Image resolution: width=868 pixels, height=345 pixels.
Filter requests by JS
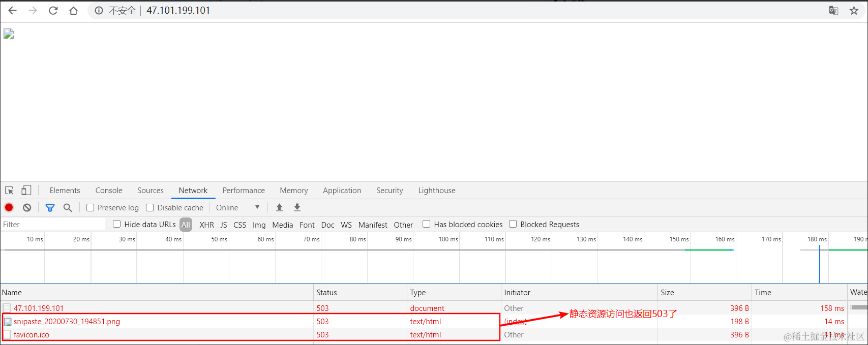coord(224,225)
